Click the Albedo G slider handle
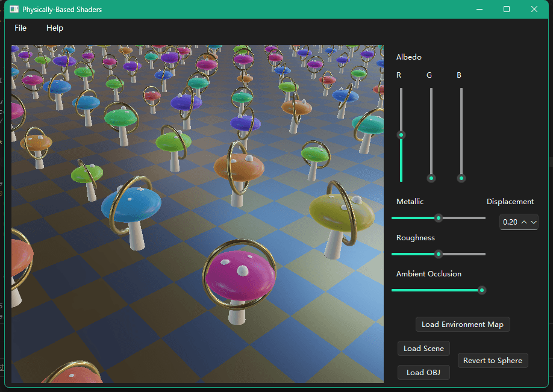 tap(431, 178)
